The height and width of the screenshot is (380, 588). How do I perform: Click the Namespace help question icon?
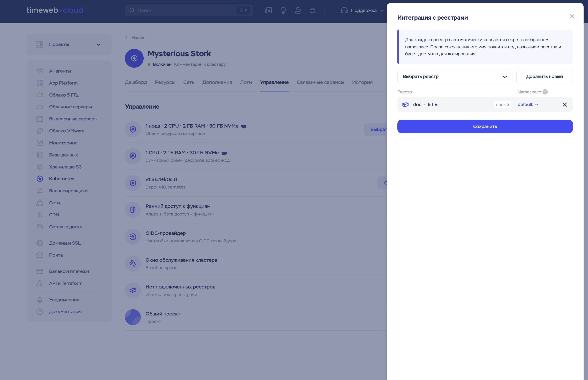pyautogui.click(x=545, y=92)
